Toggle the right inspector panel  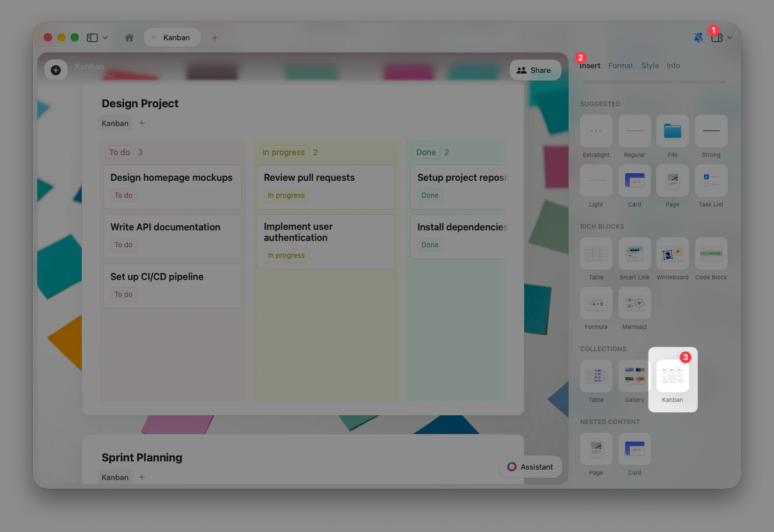click(x=716, y=37)
